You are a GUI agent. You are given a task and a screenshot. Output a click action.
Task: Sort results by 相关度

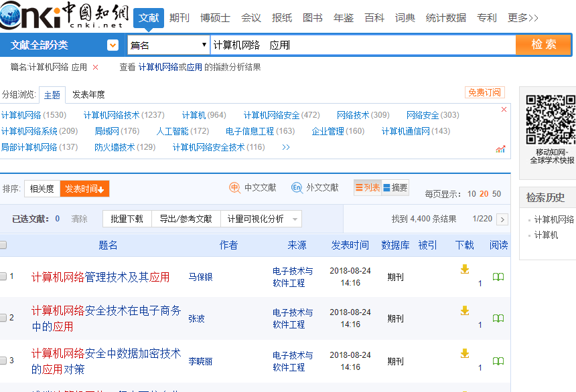pos(42,189)
